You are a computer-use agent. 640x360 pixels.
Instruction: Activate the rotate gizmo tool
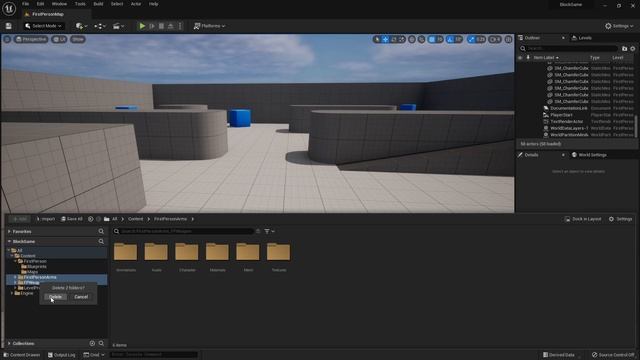393,39
